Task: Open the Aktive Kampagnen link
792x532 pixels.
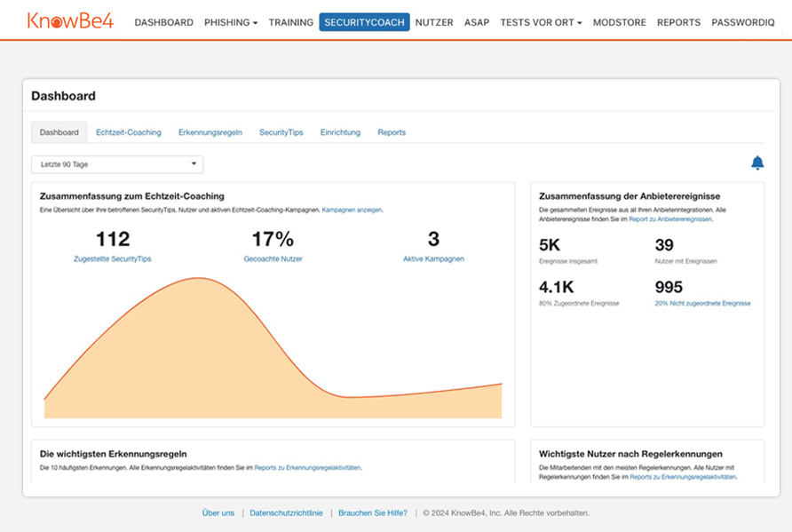Action: click(x=433, y=258)
